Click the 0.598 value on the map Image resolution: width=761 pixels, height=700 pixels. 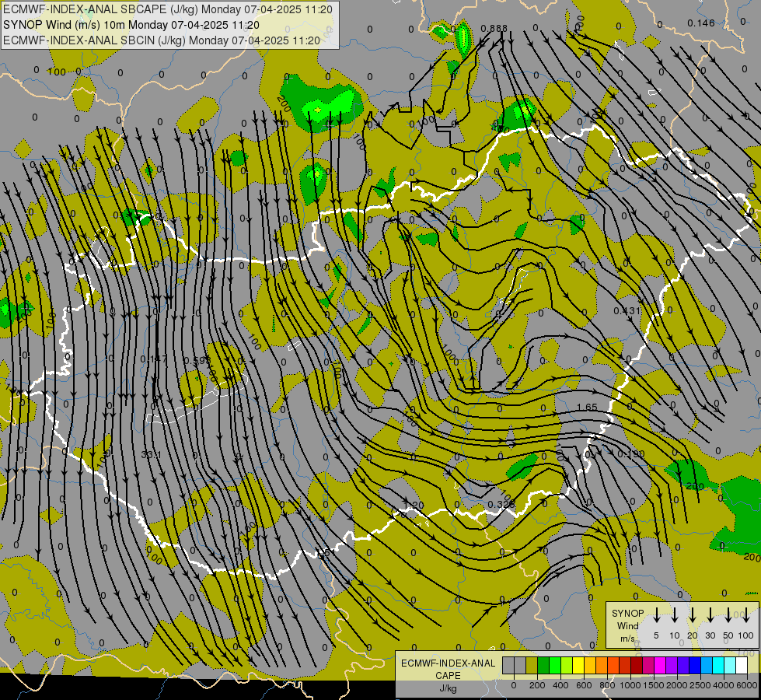click(197, 360)
